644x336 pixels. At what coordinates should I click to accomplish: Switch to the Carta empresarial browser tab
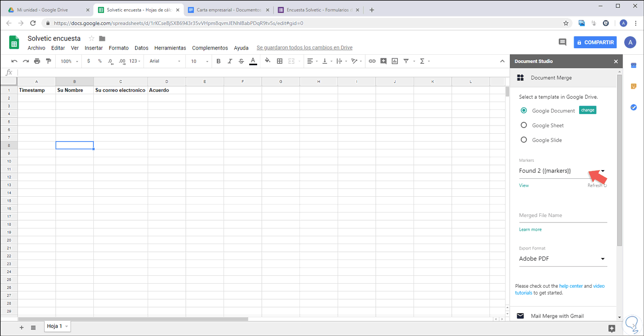(x=228, y=10)
